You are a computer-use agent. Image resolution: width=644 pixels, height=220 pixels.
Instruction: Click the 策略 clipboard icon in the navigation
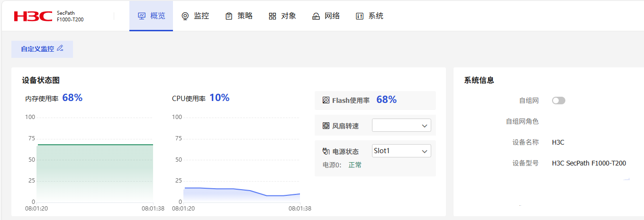[229, 16]
